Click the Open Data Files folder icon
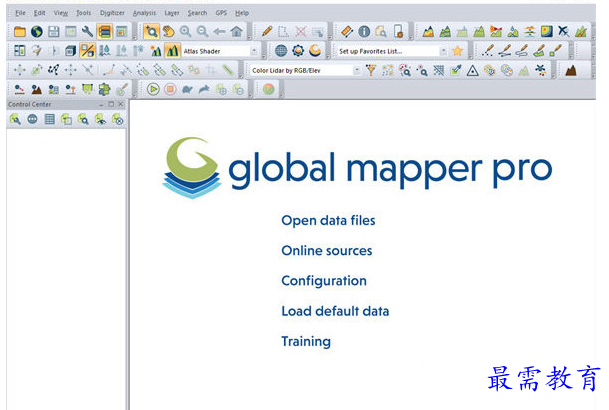 click(x=19, y=31)
